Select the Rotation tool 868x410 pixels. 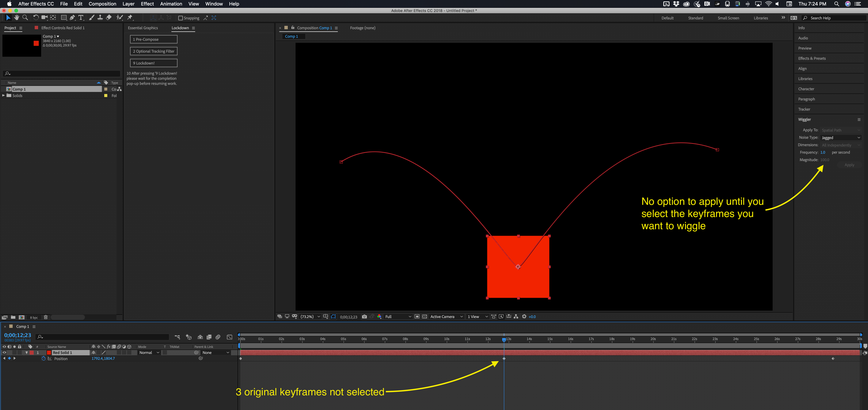click(36, 17)
